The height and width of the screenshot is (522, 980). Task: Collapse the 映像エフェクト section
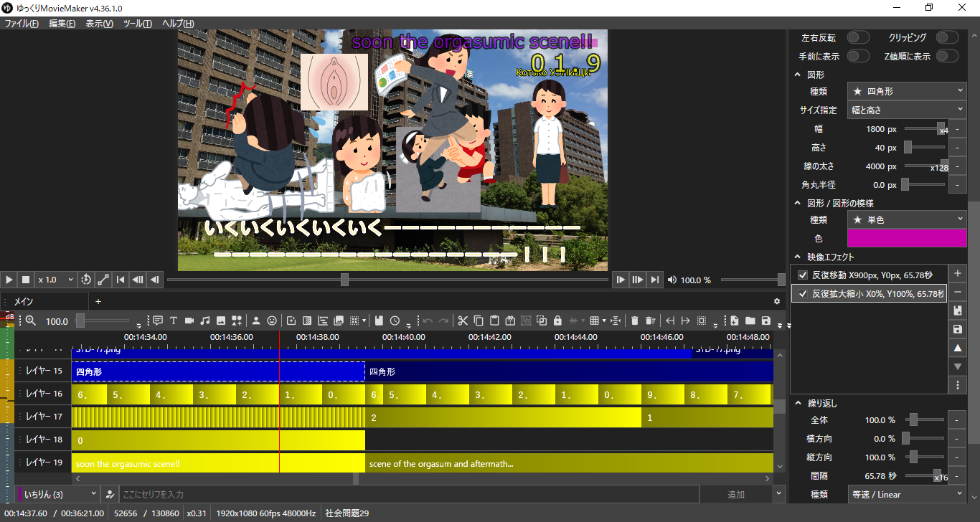(x=797, y=257)
